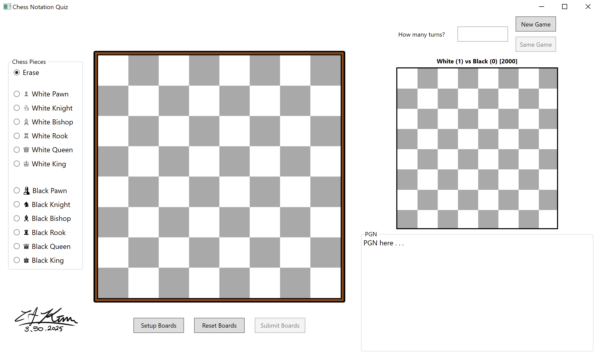Click the black pawn piece icon
Screen dimensions: 600x364
click(x=27, y=191)
